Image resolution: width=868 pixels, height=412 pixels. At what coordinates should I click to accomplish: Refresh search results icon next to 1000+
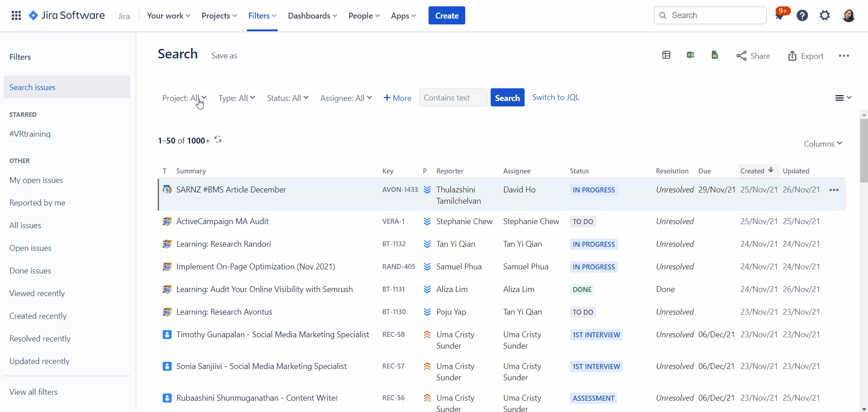[218, 139]
